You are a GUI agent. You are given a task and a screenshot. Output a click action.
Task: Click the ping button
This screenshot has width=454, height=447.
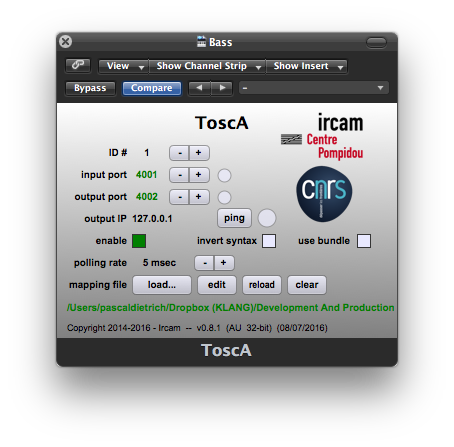234,218
